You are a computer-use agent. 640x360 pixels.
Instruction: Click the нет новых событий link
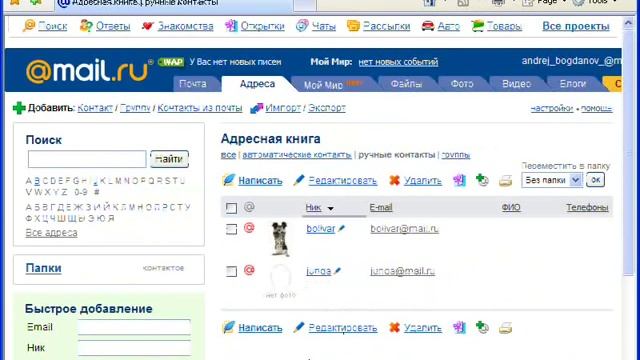pyautogui.click(x=398, y=62)
